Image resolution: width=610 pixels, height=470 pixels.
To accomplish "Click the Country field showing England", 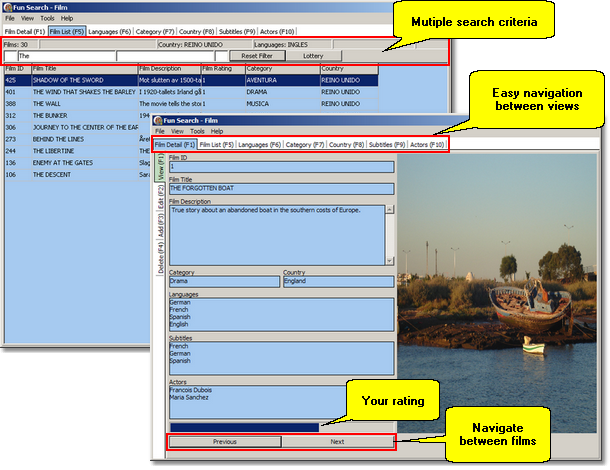I will pyautogui.click(x=338, y=281).
